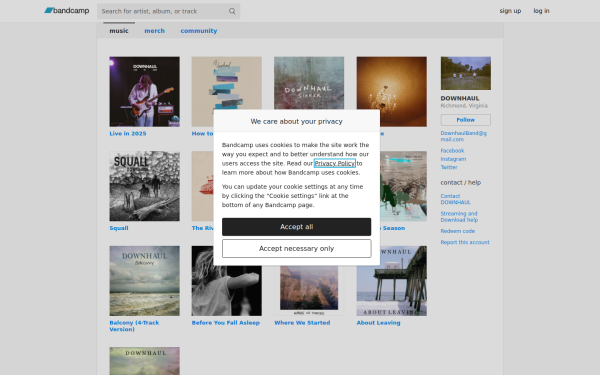
Task: Click the Balcony (4-Track Version) title
Action: pos(134,326)
